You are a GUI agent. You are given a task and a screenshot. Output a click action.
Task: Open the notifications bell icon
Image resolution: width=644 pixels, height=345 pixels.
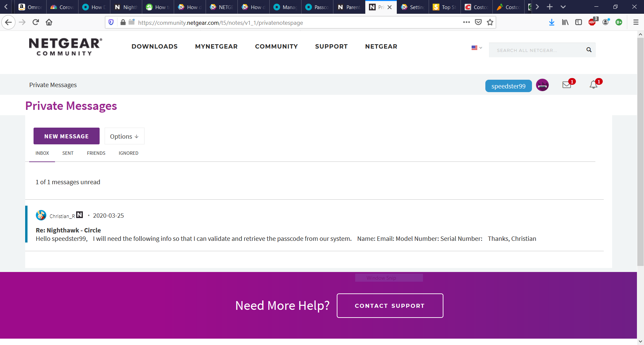[594, 85]
